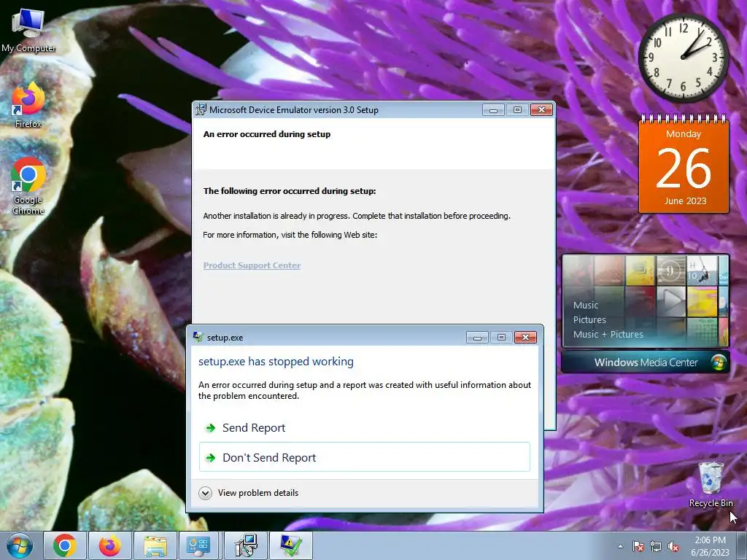The image size is (747, 560).
Task: Close the setup.exe error dialog
Action: click(525, 337)
